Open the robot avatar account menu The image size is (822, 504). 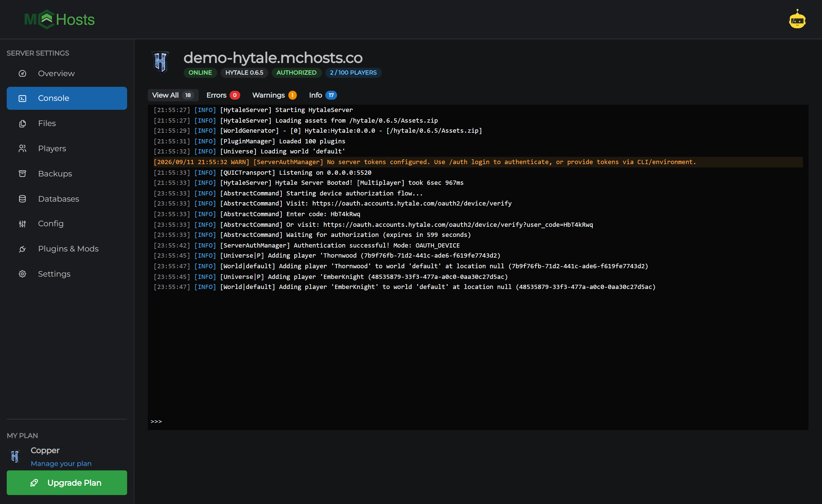tap(797, 19)
